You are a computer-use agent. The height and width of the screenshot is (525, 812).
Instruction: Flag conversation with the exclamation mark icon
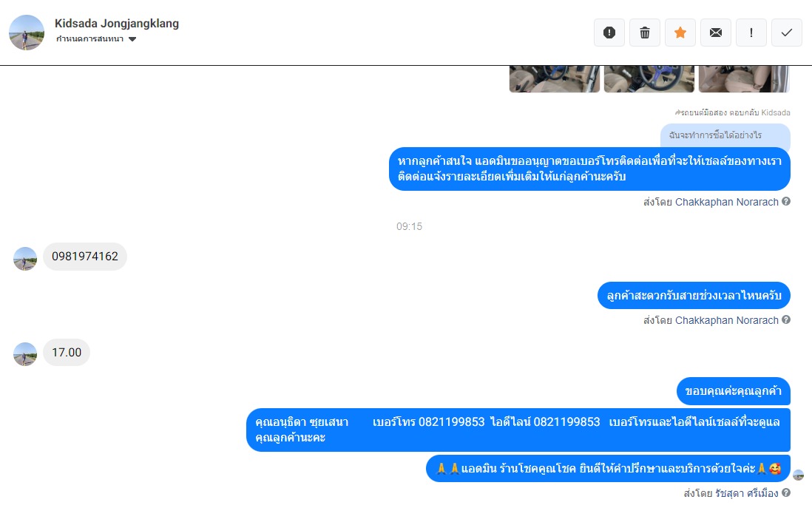(x=751, y=33)
